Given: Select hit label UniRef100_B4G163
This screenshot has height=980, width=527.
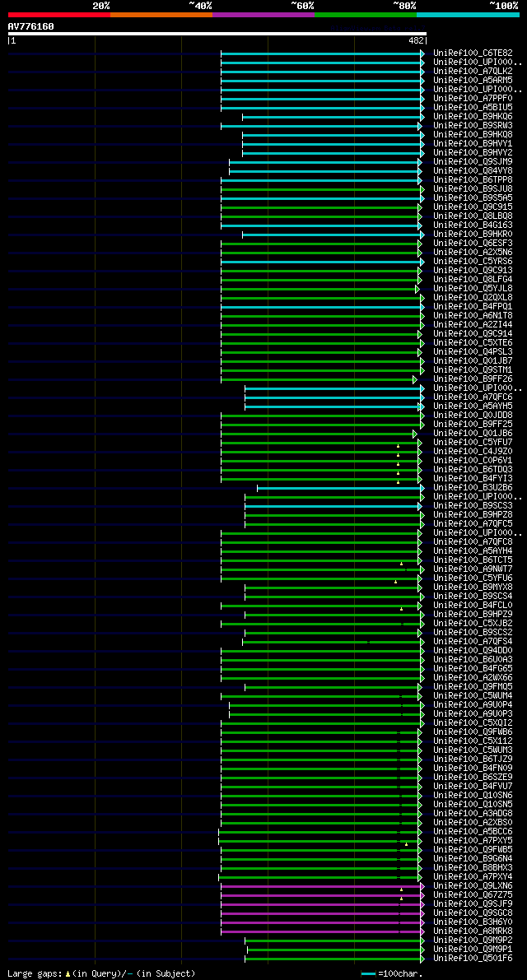Looking at the screenshot, I should pyautogui.click(x=473, y=225).
